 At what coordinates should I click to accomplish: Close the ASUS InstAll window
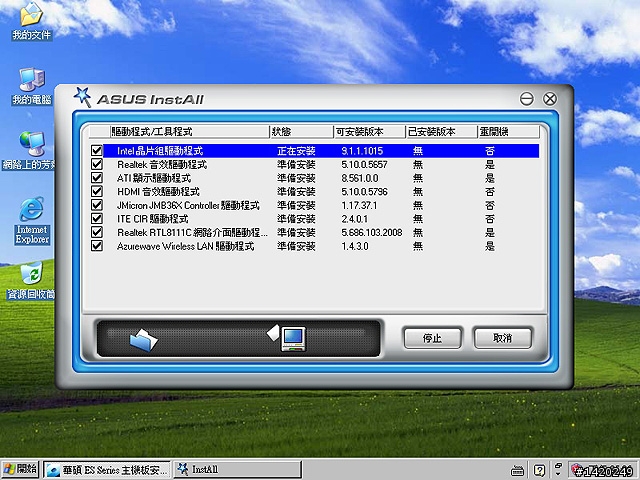tap(550, 99)
